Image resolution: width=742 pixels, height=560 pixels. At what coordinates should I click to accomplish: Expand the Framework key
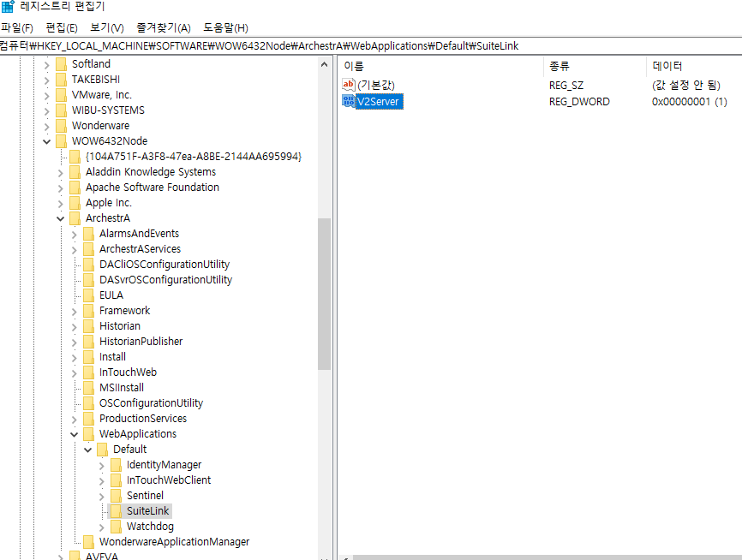[x=74, y=312]
